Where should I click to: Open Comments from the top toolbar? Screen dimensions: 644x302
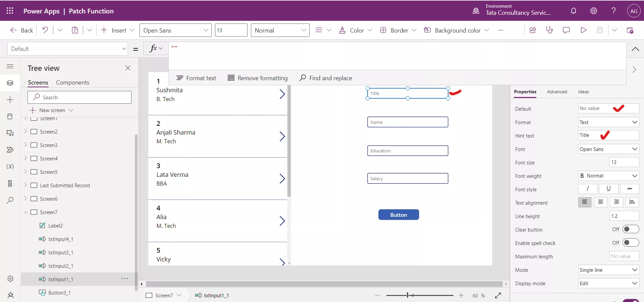click(567, 30)
